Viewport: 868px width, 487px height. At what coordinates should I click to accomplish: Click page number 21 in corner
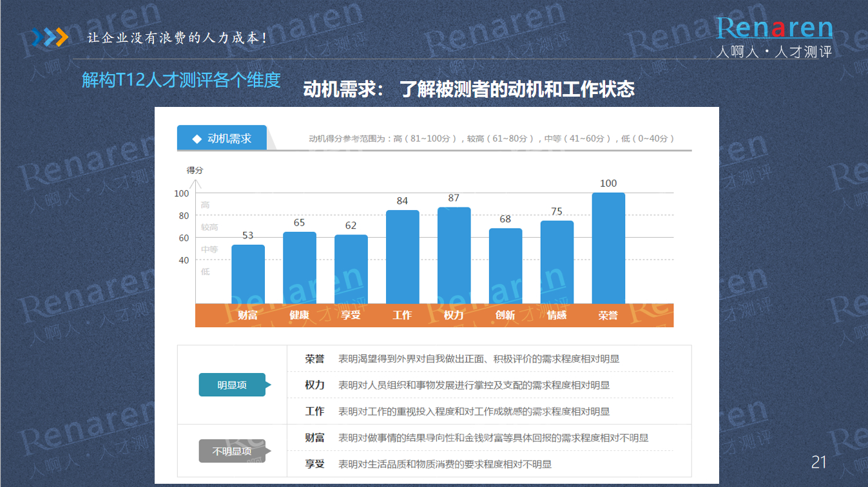click(818, 462)
